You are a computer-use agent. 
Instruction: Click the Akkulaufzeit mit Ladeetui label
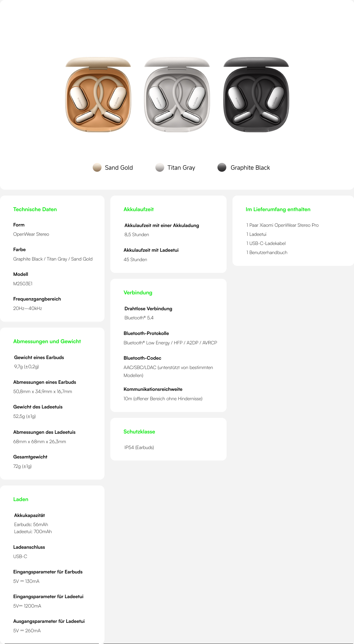(x=151, y=250)
